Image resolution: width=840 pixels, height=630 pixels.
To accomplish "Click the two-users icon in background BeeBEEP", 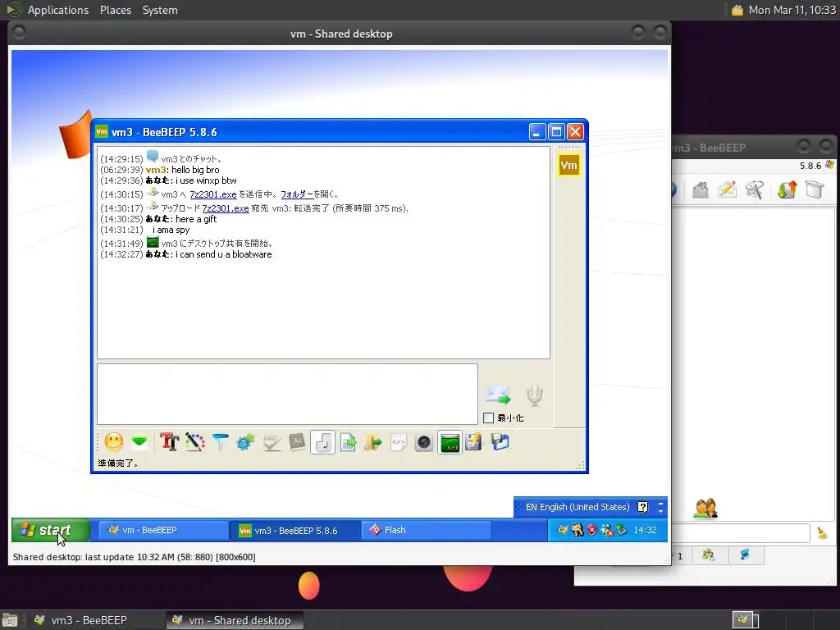I will pos(705,509).
